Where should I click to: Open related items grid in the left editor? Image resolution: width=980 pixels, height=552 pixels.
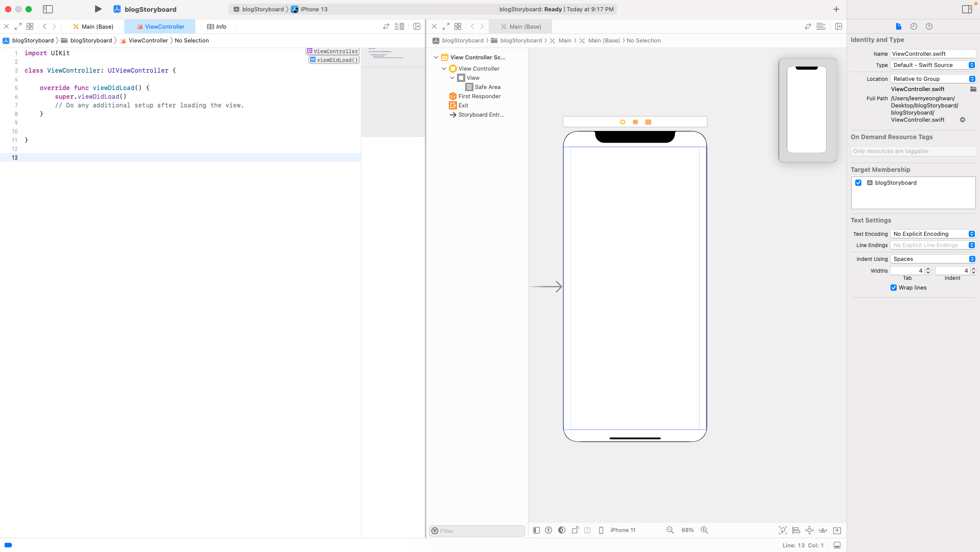click(x=30, y=27)
